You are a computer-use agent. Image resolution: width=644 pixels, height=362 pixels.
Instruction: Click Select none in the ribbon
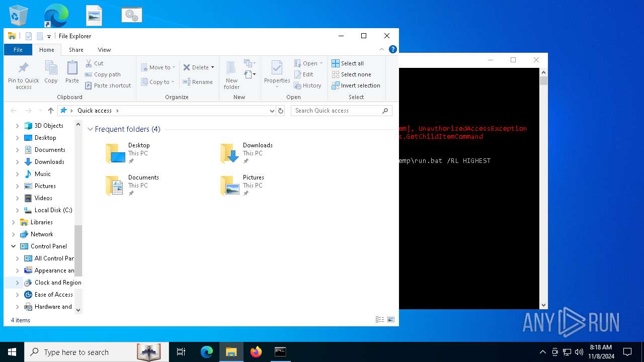click(351, 74)
